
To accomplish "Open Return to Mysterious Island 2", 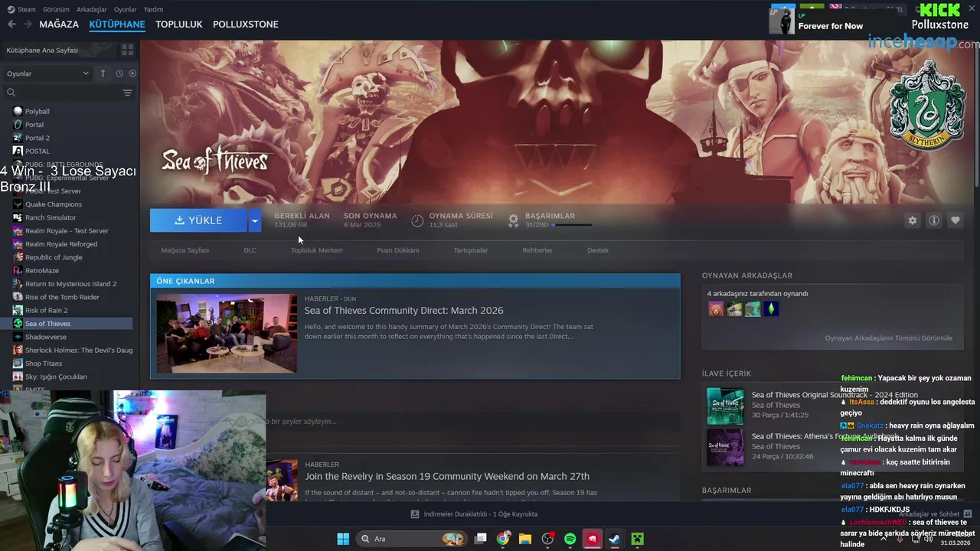I will click(x=69, y=284).
